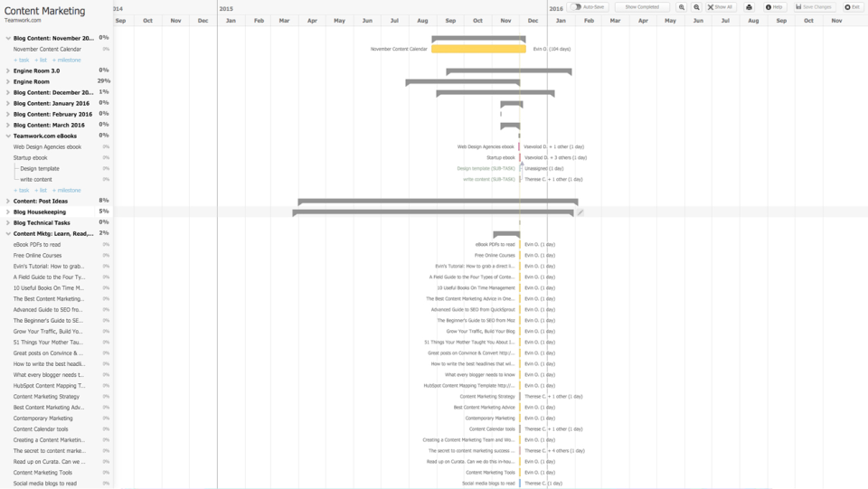The height and width of the screenshot is (489, 868).
Task: Expand the Blog Technical Tasks list
Action: tap(8, 223)
